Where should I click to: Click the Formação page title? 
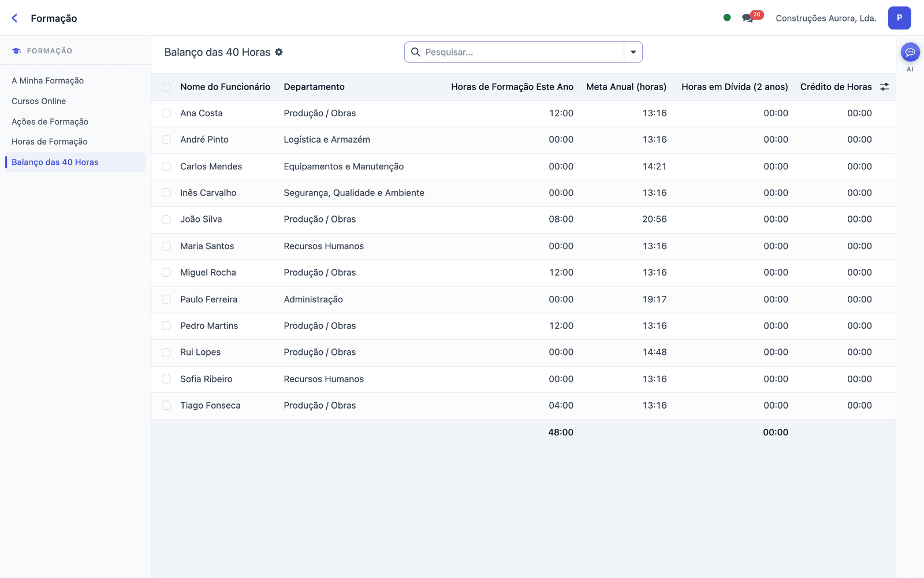[x=54, y=18]
